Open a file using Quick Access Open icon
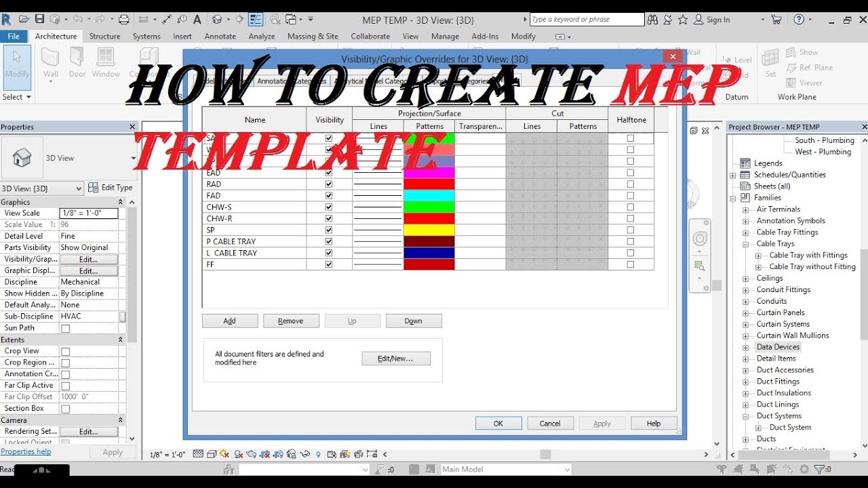Image resolution: width=868 pixels, height=488 pixels. (25, 19)
